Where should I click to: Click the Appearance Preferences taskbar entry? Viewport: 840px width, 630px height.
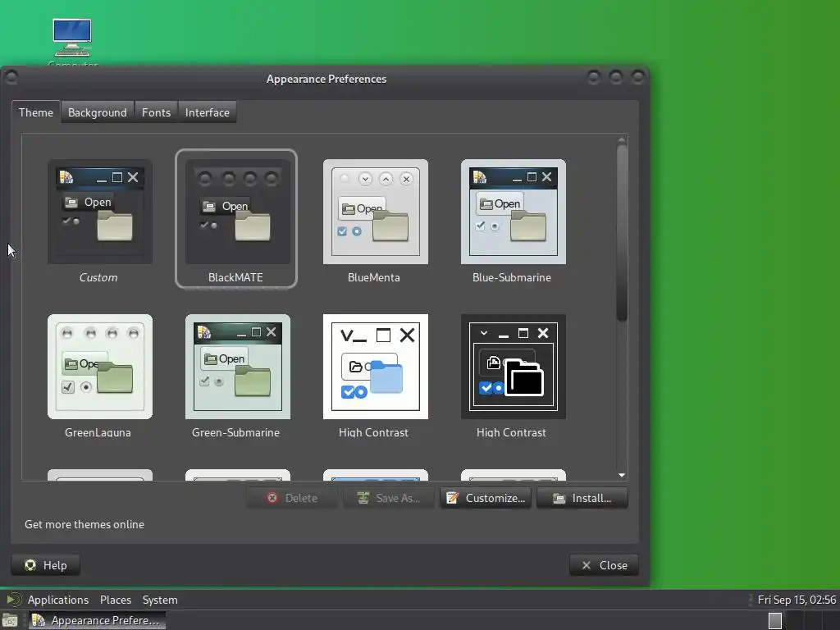click(97, 620)
